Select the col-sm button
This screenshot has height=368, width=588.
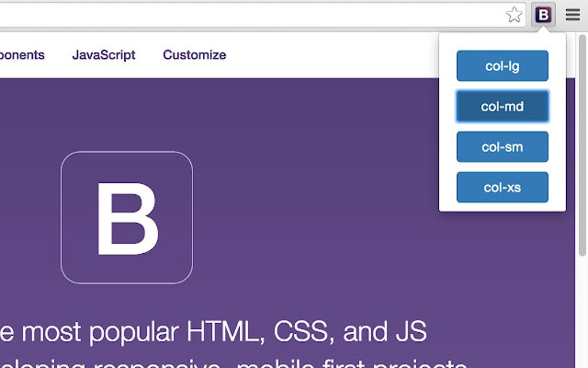coord(502,147)
